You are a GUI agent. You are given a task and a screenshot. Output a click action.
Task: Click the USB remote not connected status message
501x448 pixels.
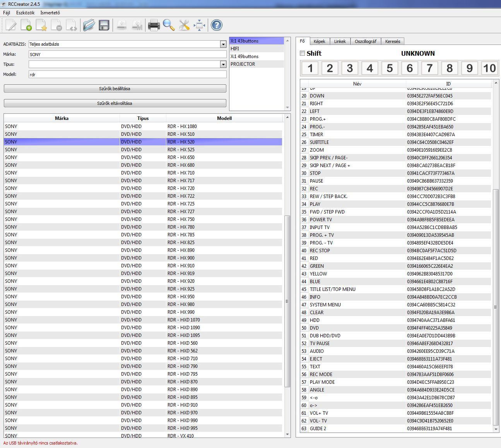pos(41,443)
